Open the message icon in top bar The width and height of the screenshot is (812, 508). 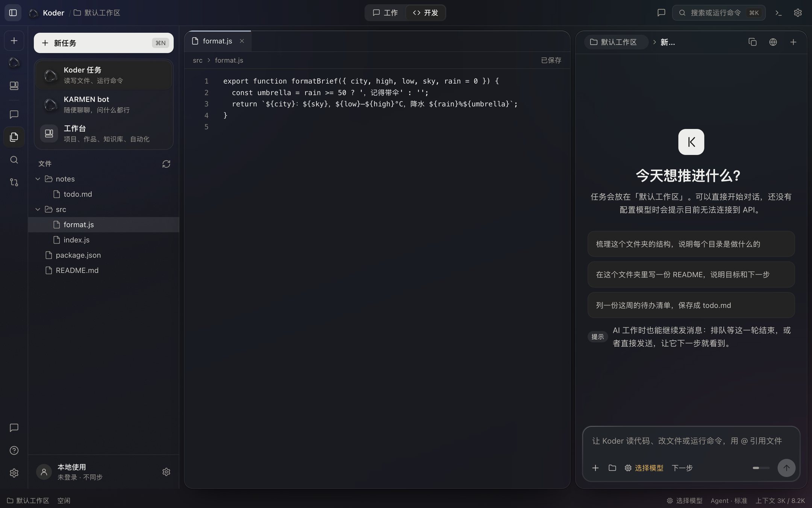coord(661,12)
